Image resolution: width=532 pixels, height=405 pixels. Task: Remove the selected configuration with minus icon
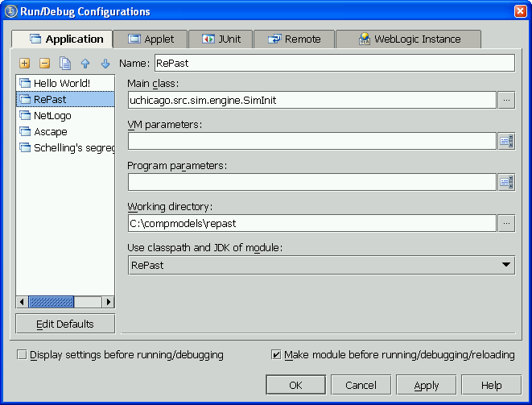click(x=45, y=63)
